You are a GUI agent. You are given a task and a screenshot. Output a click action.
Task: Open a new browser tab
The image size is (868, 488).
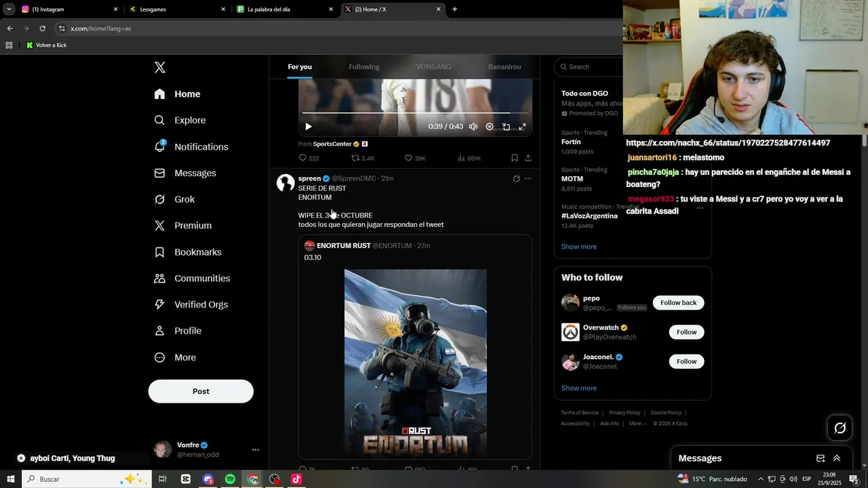pos(454,9)
